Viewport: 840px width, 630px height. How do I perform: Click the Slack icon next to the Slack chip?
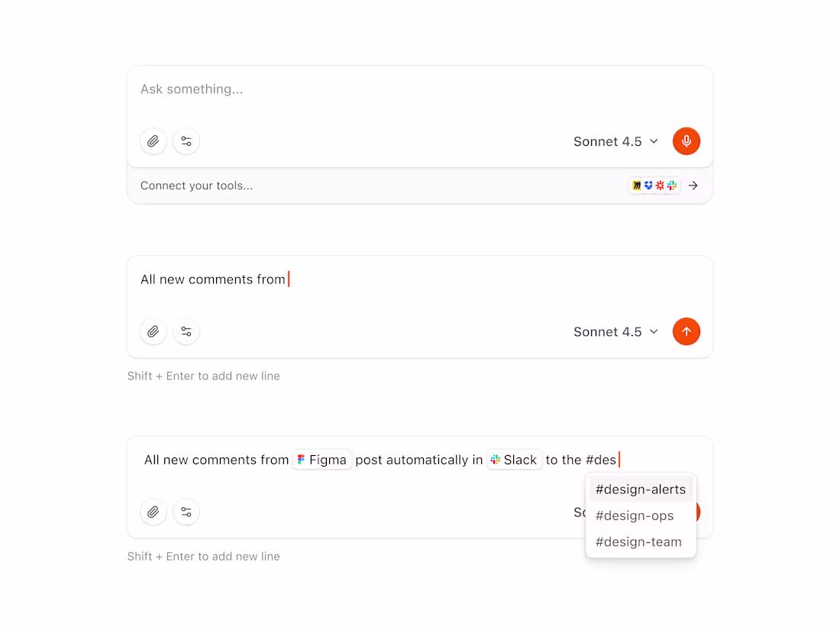tap(497, 459)
